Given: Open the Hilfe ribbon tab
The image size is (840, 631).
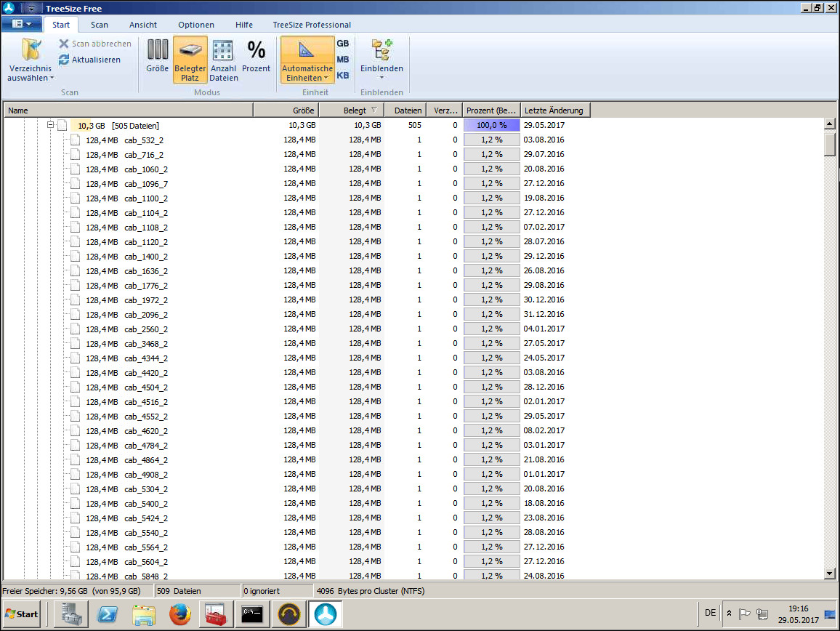Looking at the screenshot, I should pos(243,25).
